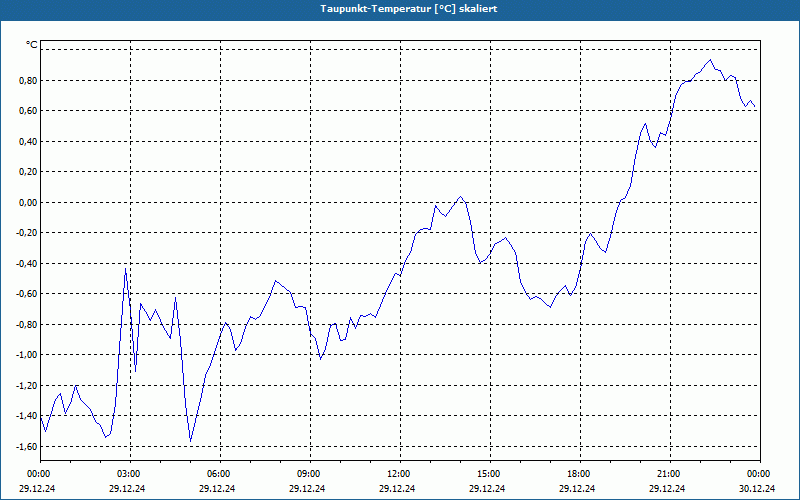This screenshot has width=800, height=500.
Task: Choose the -0,60 y-axis label
Action: 26,294
